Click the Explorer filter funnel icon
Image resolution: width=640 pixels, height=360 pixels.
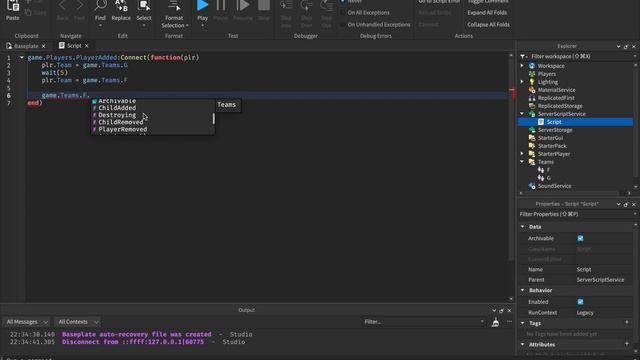click(523, 56)
